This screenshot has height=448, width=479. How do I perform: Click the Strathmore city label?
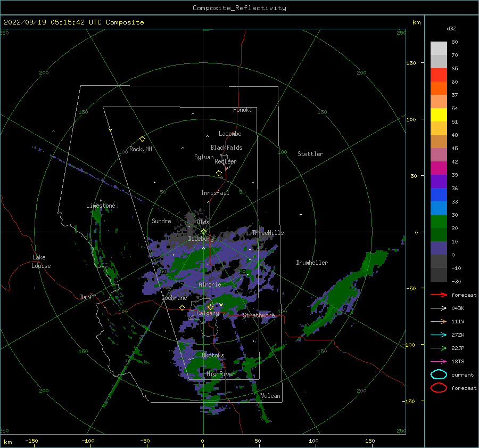[x=259, y=315]
